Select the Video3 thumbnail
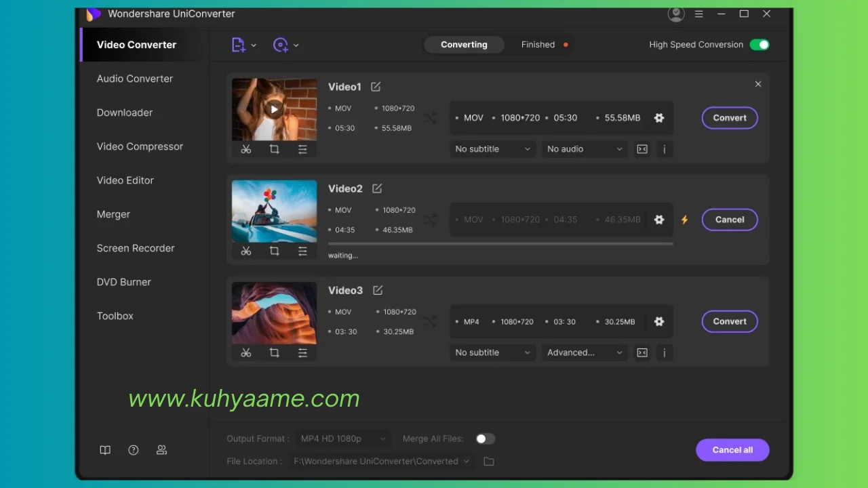 pos(274,312)
